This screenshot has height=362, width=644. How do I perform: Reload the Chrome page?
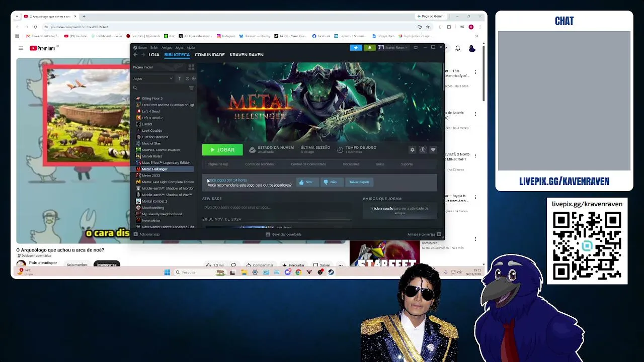(x=35, y=27)
